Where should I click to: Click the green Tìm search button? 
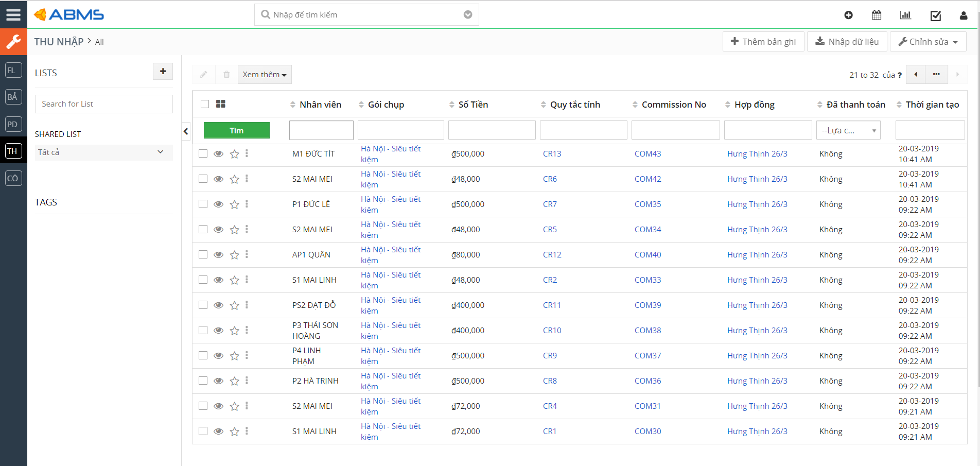[x=237, y=130]
